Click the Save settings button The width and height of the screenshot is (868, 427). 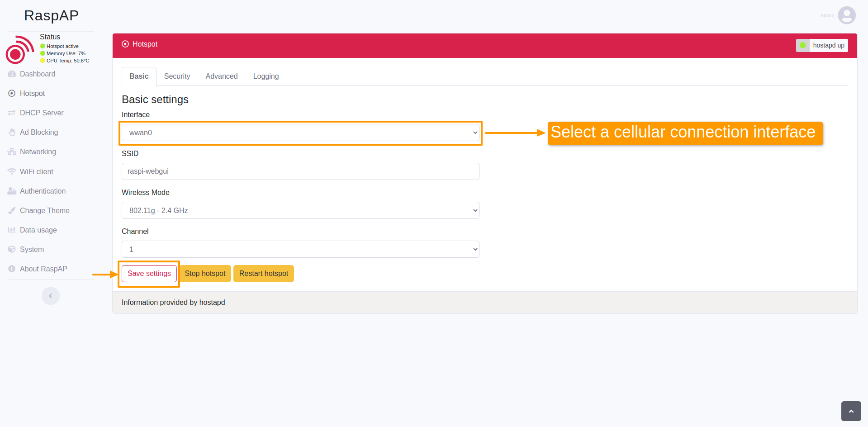pos(149,274)
